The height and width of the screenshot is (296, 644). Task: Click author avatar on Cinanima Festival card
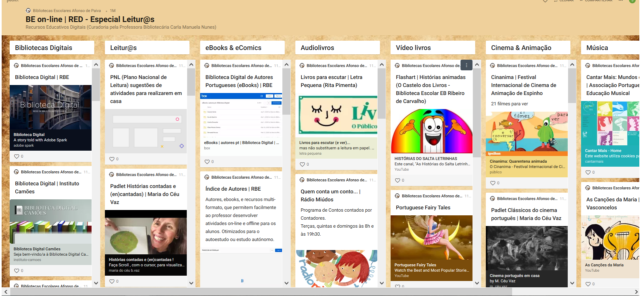coord(492,66)
